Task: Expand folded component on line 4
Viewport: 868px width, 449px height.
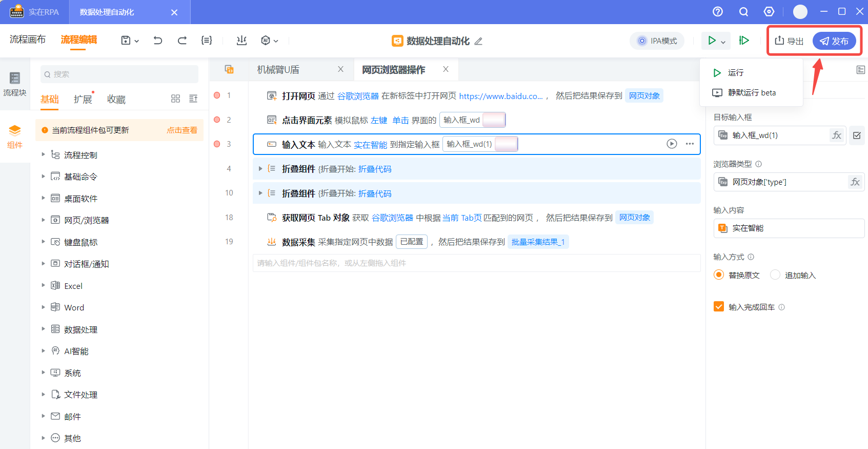Action: 260,169
